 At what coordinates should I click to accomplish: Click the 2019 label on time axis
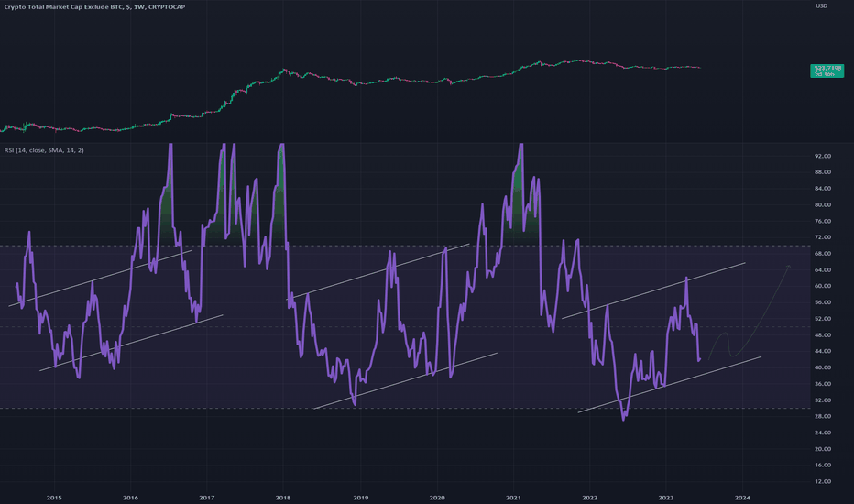pos(360,498)
